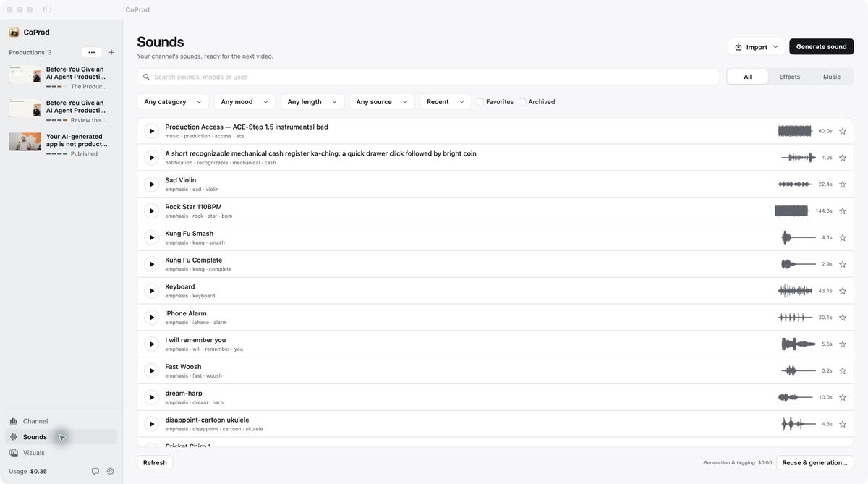Click the 'Generation & tagging: $0.00' text

(x=737, y=463)
